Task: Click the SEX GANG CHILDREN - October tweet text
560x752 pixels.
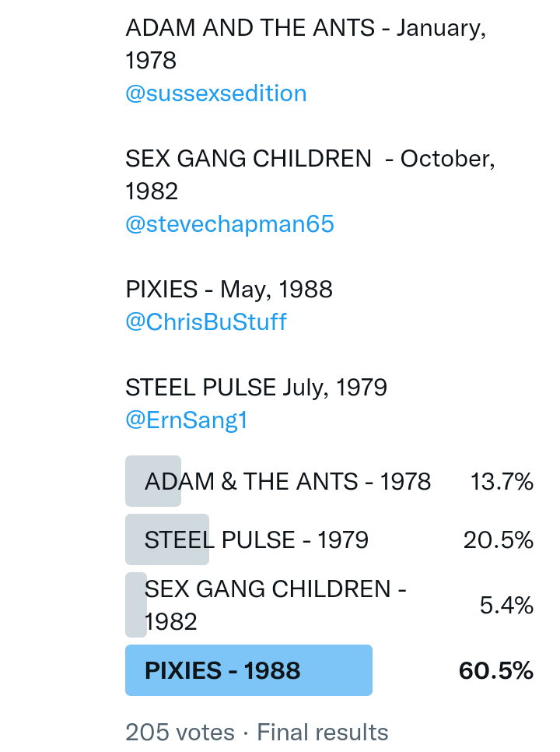Action: point(310,159)
